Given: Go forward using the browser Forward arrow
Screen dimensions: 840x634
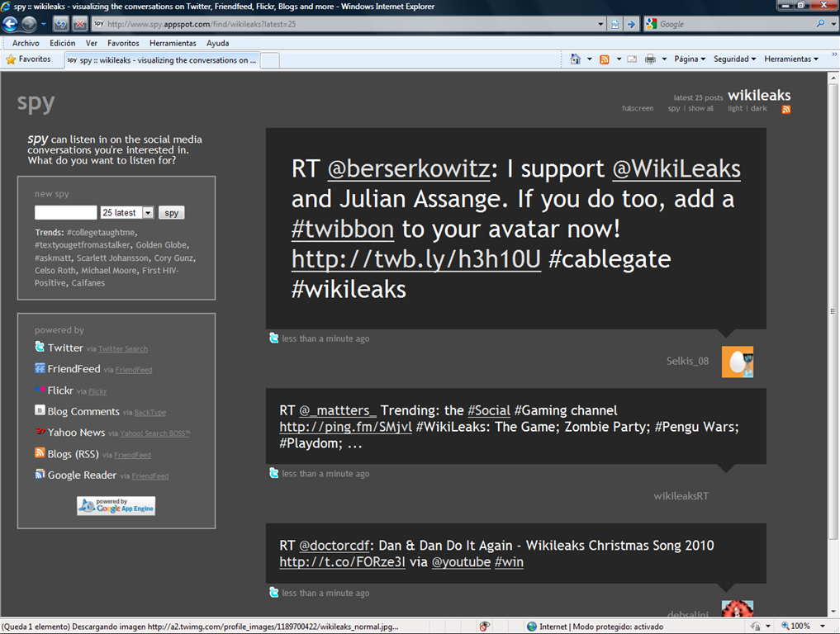Looking at the screenshot, I should coord(29,24).
